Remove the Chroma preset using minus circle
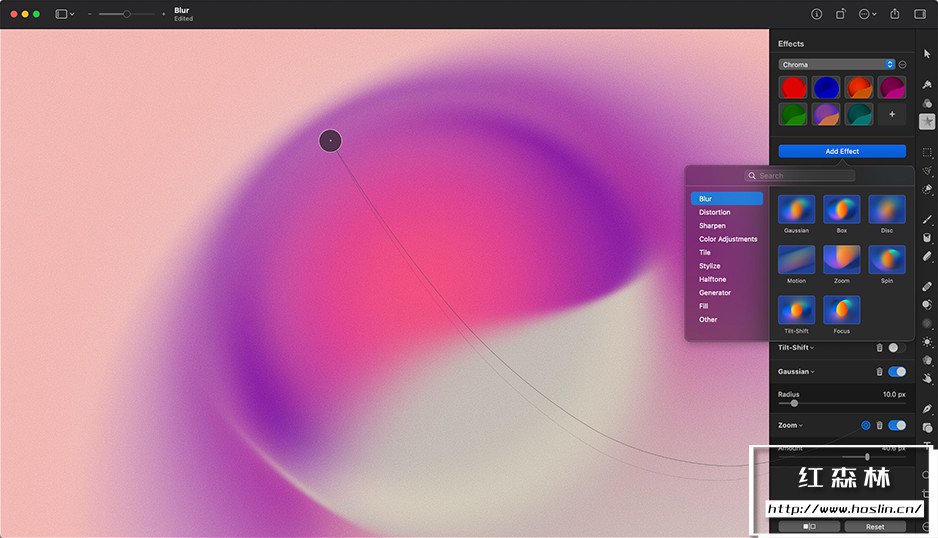The height and width of the screenshot is (538, 938). 903,65
